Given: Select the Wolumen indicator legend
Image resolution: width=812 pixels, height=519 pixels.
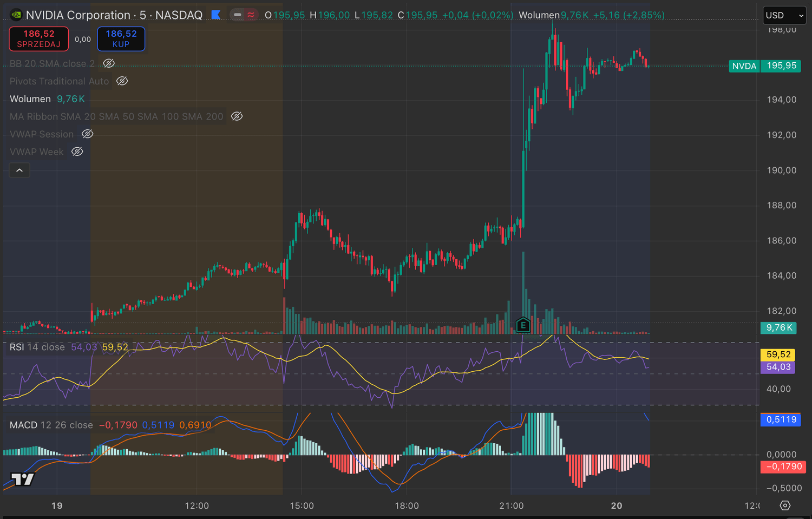Looking at the screenshot, I should 30,99.
